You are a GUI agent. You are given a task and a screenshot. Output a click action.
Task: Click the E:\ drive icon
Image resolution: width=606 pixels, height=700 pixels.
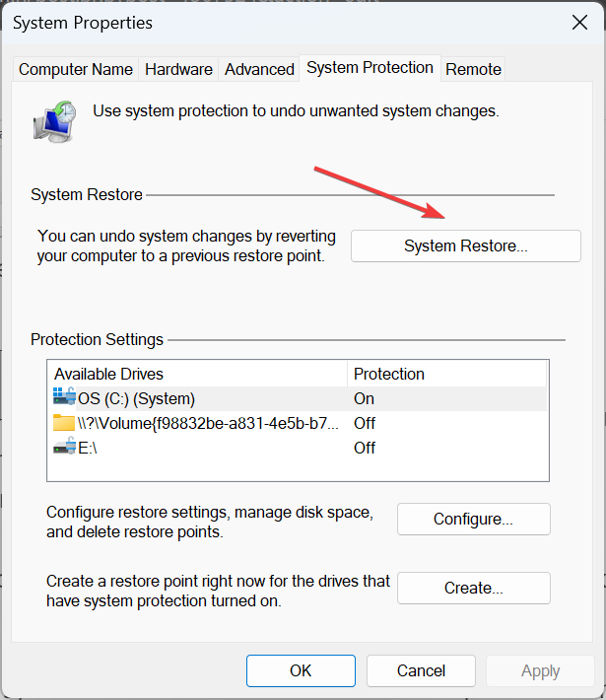point(64,448)
